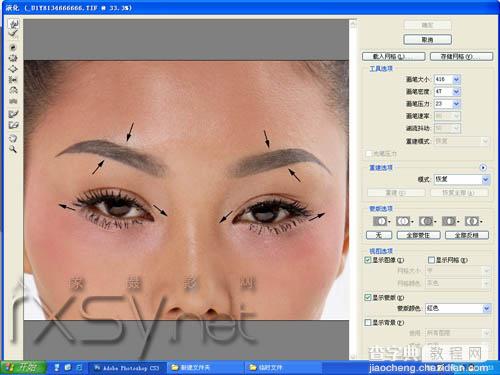Click the Subtract from Selection mask icon
Screen dimensions: 500x375
pos(427,221)
